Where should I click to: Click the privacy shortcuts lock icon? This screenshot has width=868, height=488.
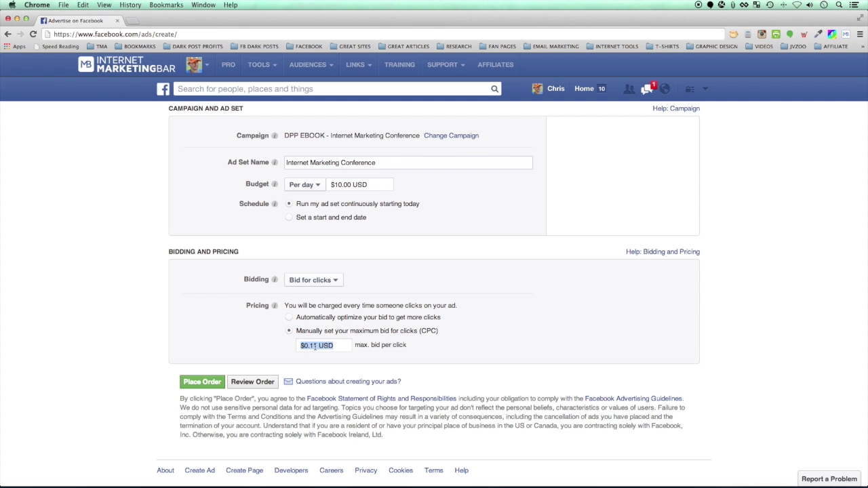[690, 89]
